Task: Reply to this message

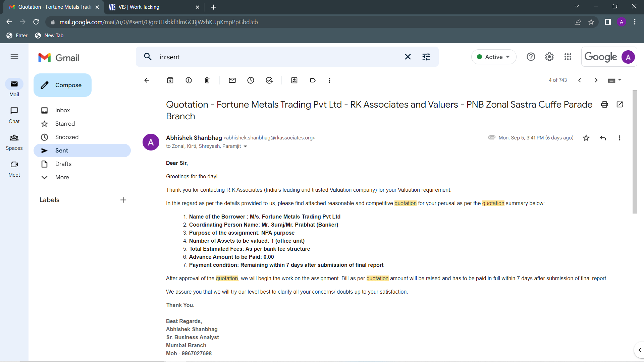Action: (x=603, y=138)
